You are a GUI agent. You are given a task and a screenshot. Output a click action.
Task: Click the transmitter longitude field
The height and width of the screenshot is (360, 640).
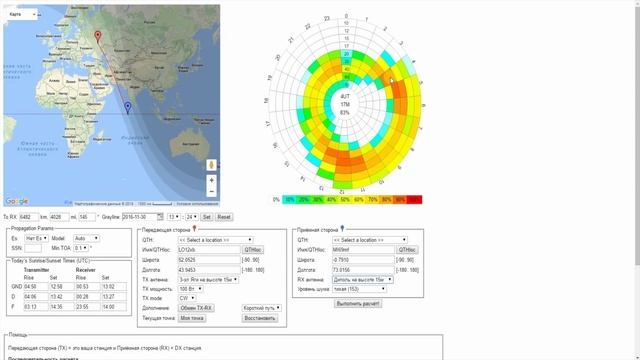click(209, 270)
